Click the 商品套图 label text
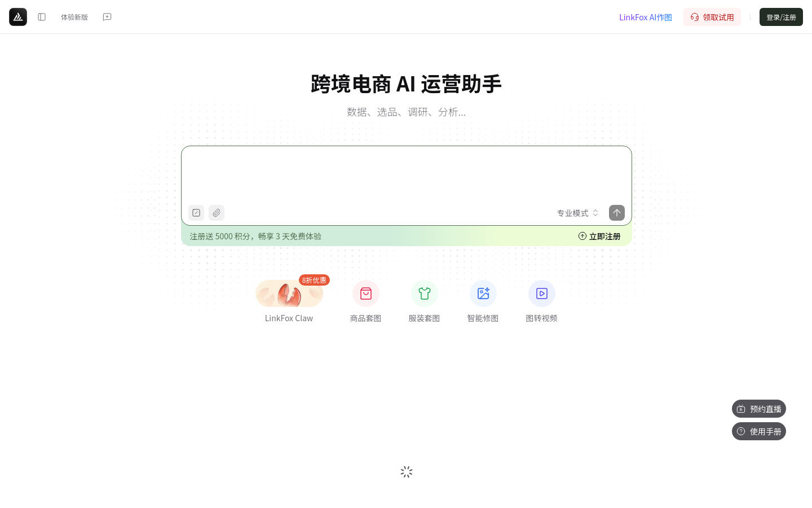The width and height of the screenshot is (812, 508). pyautogui.click(x=366, y=318)
